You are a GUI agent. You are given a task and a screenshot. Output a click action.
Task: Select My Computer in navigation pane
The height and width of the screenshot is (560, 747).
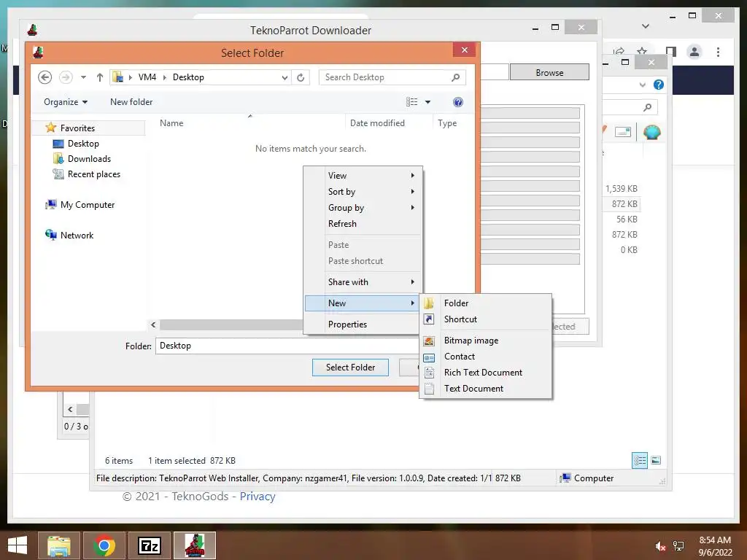(88, 205)
